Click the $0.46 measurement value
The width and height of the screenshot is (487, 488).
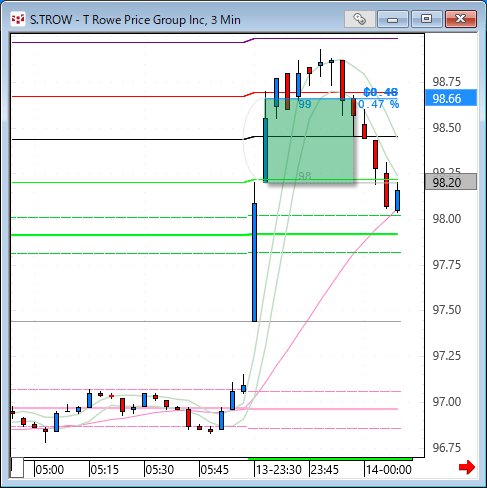point(381,92)
